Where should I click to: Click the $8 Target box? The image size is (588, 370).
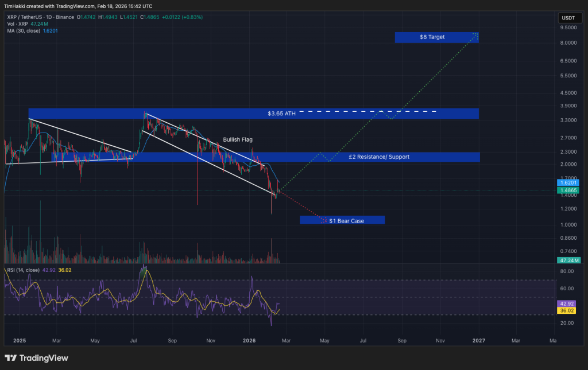coord(436,37)
